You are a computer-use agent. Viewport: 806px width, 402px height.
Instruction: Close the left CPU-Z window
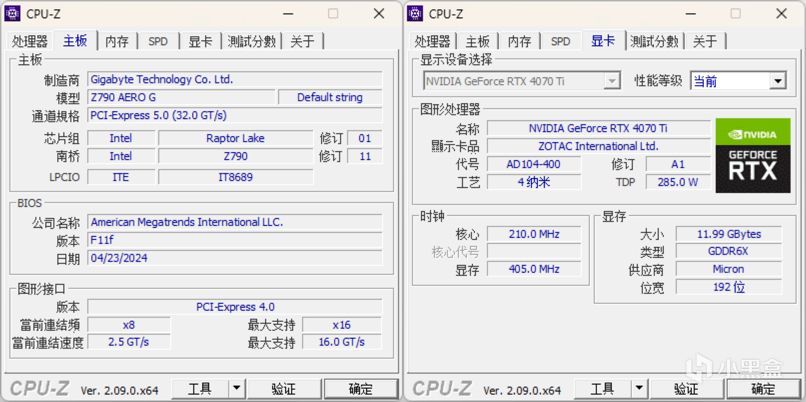[379, 14]
